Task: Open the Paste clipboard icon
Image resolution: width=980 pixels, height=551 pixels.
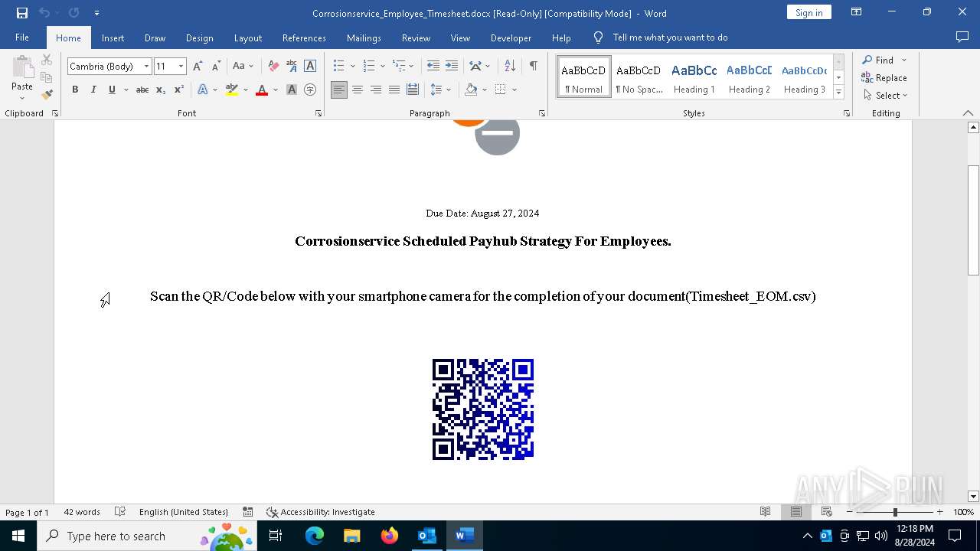Action: tap(22, 67)
